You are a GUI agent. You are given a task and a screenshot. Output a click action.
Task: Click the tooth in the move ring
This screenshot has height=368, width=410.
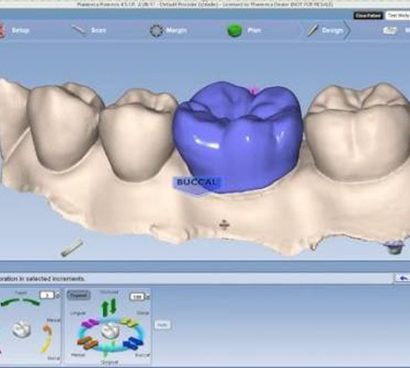tap(110, 332)
